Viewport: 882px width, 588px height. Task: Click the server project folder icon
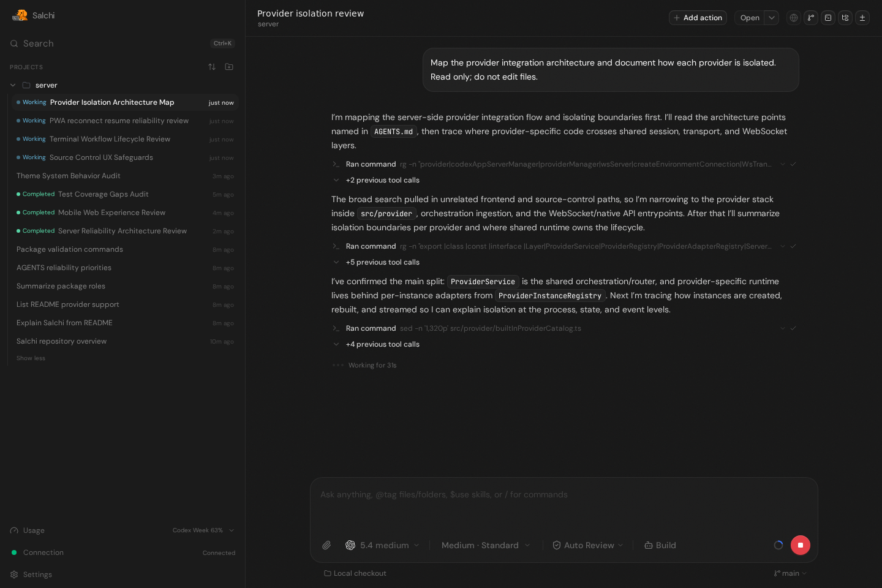tap(26, 85)
